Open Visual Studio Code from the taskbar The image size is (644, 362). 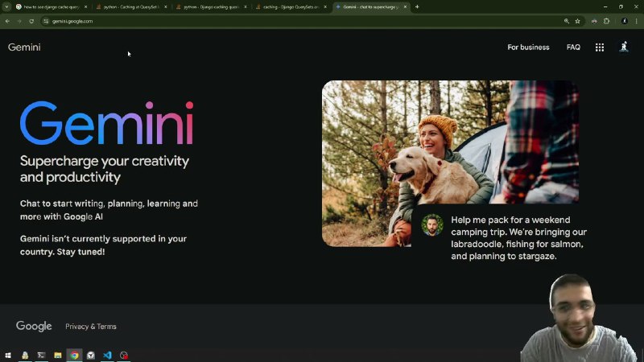pos(107,355)
